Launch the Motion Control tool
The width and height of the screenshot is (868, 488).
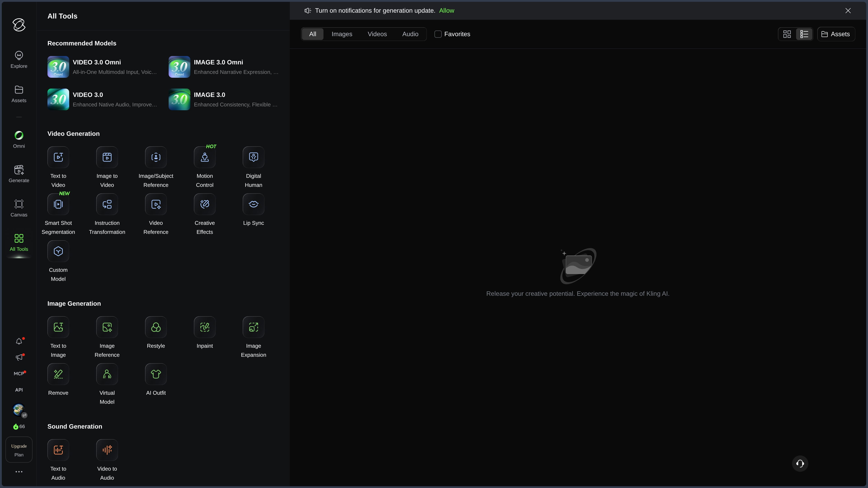(x=205, y=167)
